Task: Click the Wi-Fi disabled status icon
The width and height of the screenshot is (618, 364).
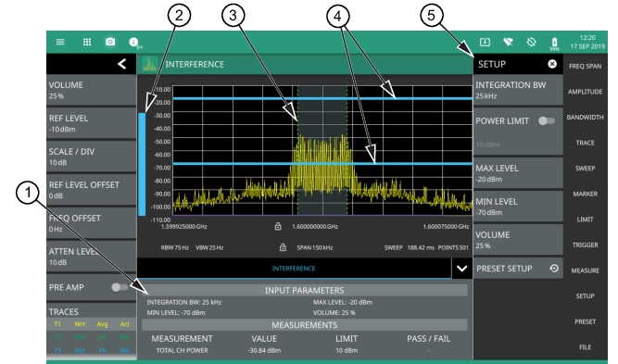Action: pos(508,42)
